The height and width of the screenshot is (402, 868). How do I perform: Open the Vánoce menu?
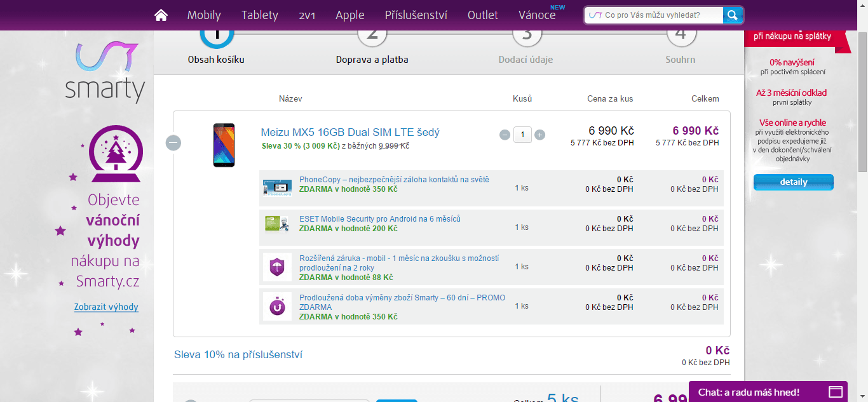click(537, 15)
